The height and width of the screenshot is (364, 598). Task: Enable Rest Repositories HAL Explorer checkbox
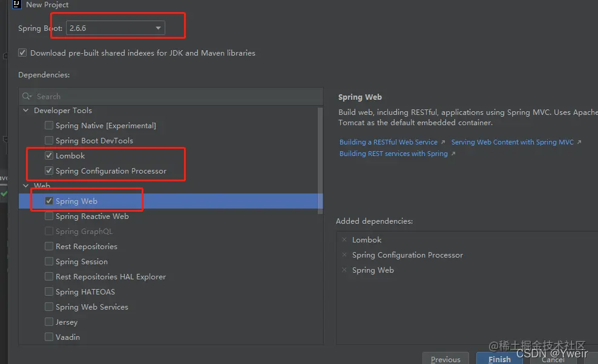tap(49, 276)
